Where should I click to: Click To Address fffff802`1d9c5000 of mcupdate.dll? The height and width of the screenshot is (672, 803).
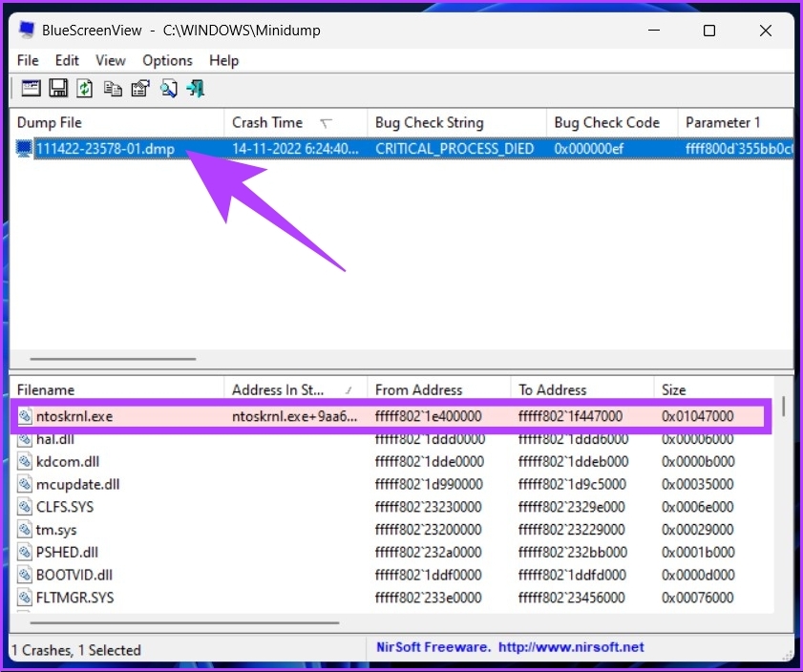pyautogui.click(x=572, y=484)
